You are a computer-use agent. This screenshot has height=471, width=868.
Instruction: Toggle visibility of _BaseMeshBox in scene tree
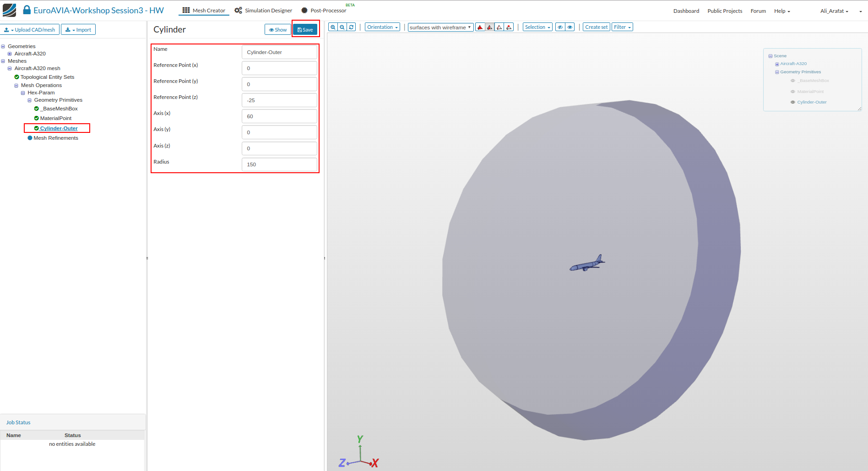(793, 81)
